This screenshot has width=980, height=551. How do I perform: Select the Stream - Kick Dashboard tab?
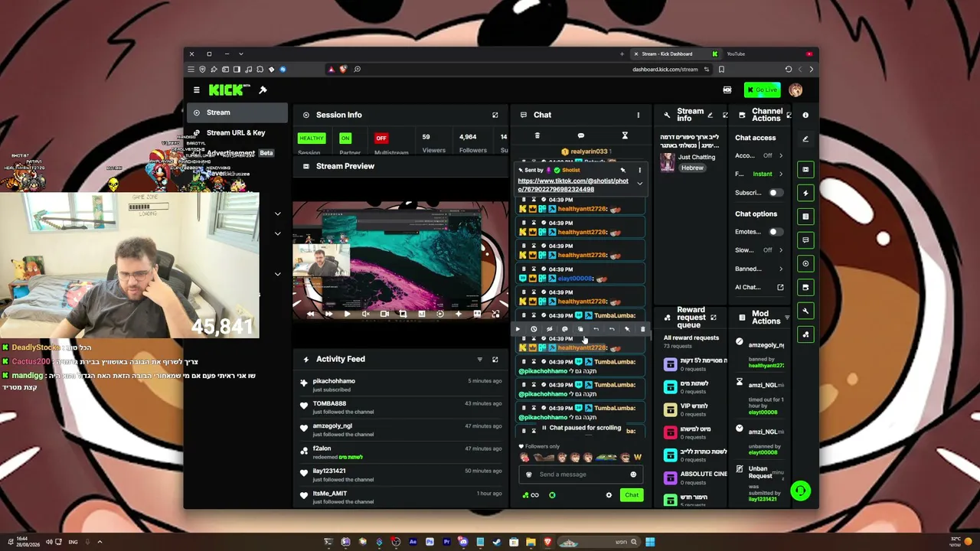coord(675,54)
